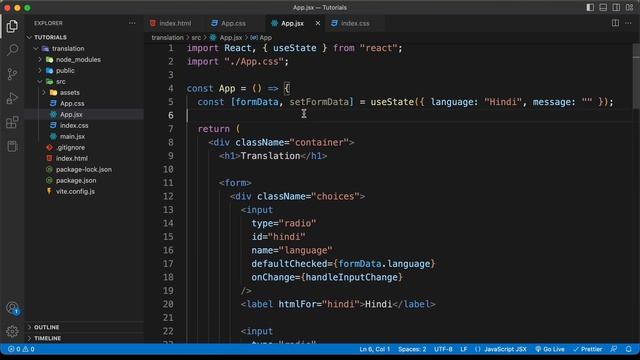Change end of line via LF

pyautogui.click(x=464, y=349)
